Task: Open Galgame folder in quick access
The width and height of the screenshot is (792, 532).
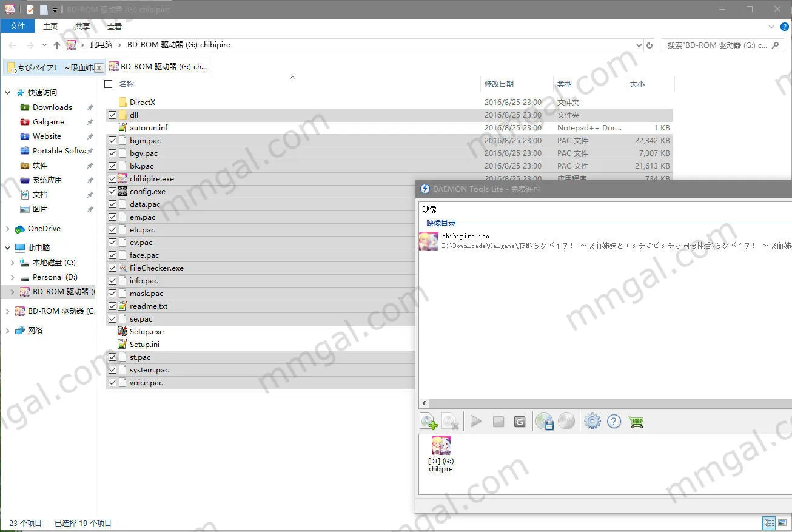Action: coord(48,122)
